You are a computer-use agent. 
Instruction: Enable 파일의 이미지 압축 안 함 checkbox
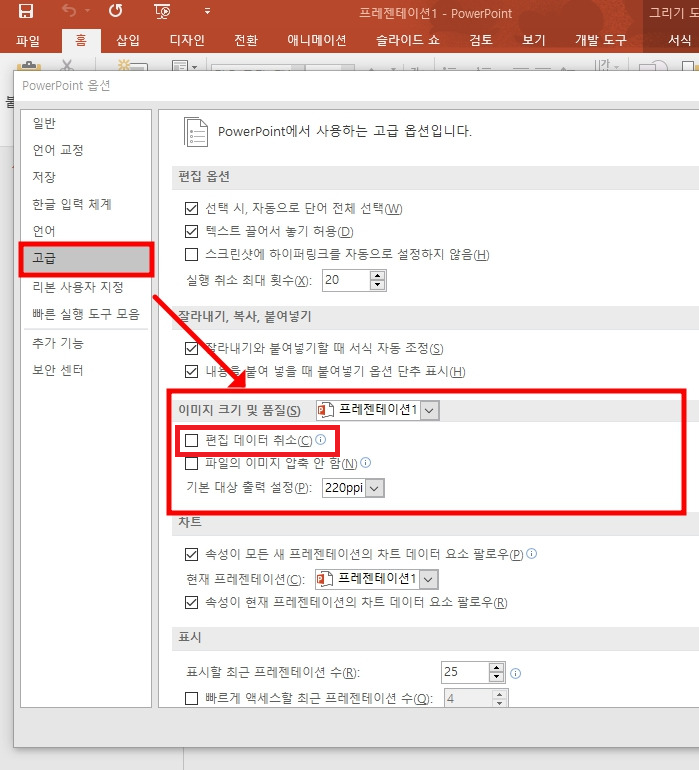click(192, 463)
